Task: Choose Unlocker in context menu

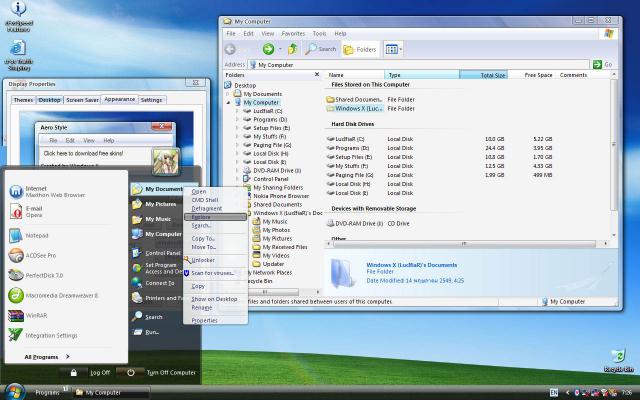Action: 203,260
